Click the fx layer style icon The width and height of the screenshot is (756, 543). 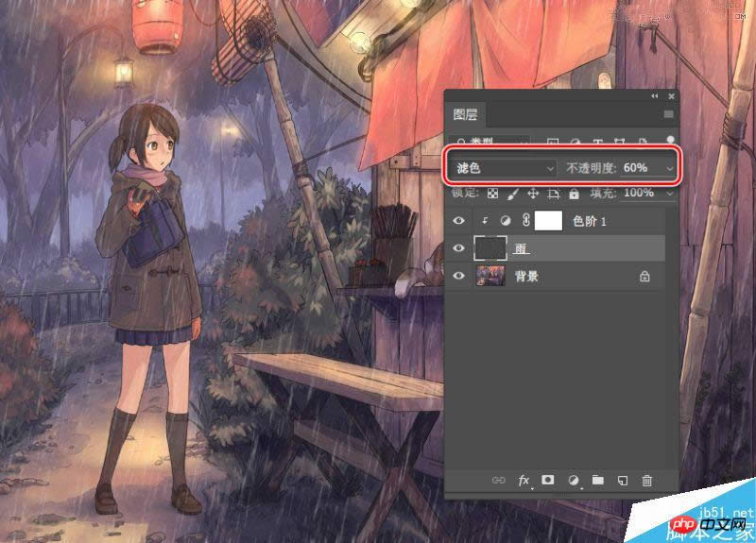[x=524, y=481]
